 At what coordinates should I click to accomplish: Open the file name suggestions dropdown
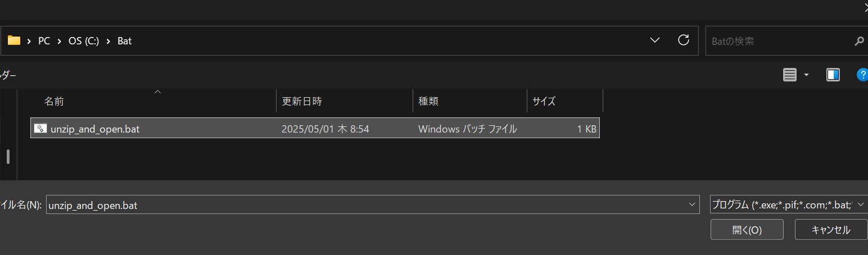tap(692, 205)
